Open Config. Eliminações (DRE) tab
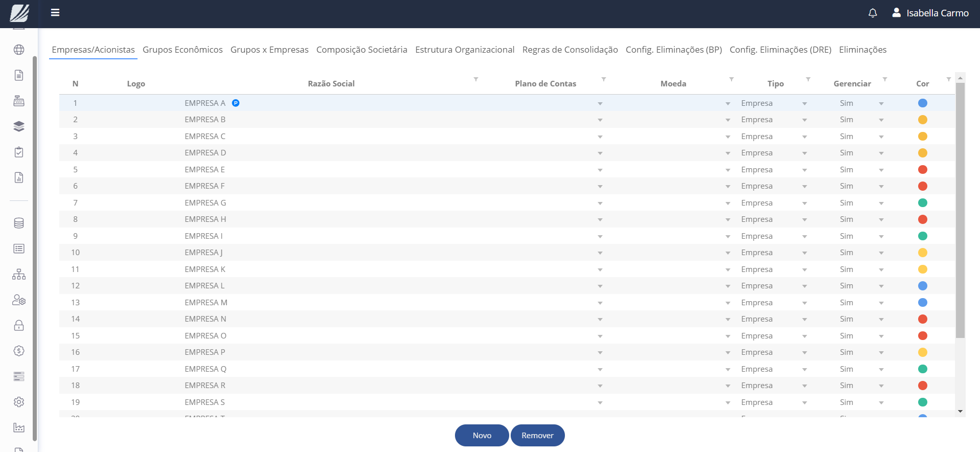 pos(781,50)
